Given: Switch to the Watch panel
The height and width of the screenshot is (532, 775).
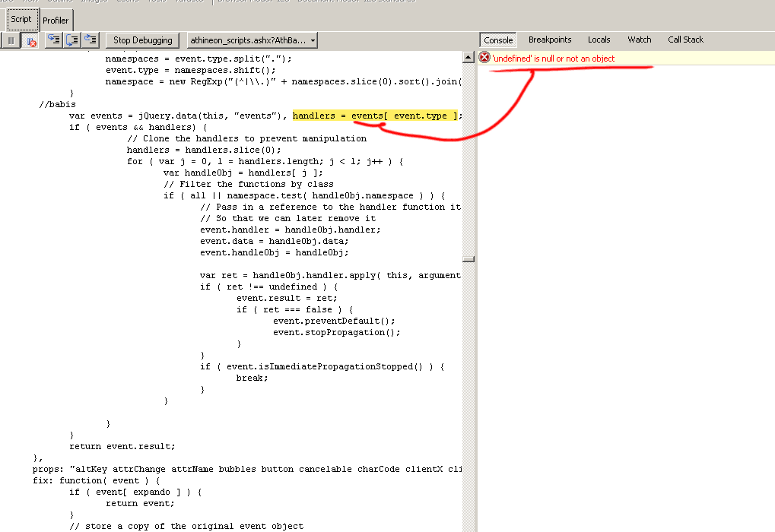Looking at the screenshot, I should [639, 40].
